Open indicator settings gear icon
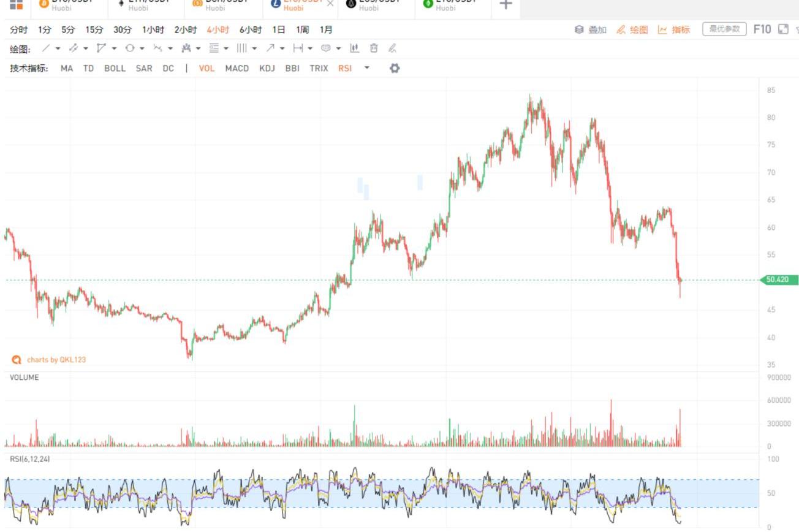Screen dimensions: 799x532 (x=395, y=68)
